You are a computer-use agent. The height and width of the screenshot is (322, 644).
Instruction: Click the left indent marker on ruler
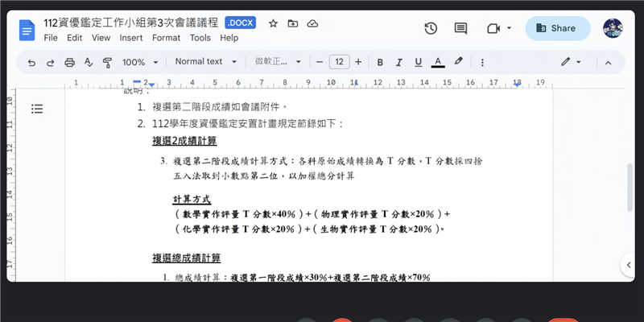tap(151, 85)
